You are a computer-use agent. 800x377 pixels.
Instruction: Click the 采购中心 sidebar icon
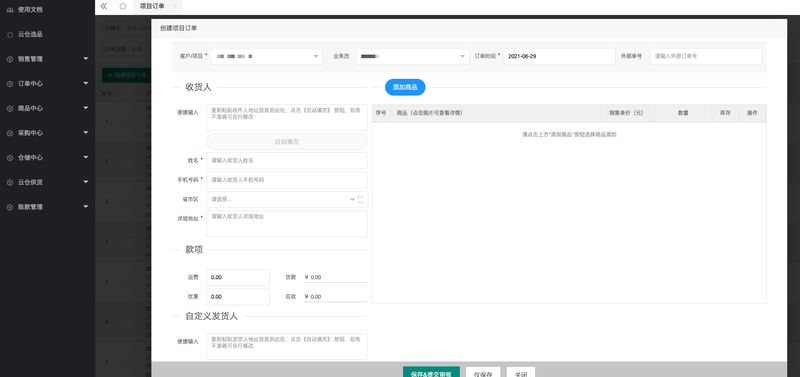pyautogui.click(x=10, y=133)
